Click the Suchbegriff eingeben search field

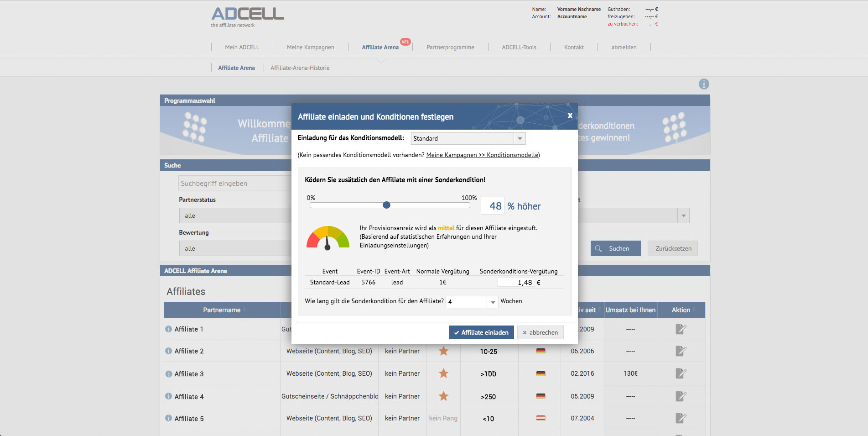234,183
